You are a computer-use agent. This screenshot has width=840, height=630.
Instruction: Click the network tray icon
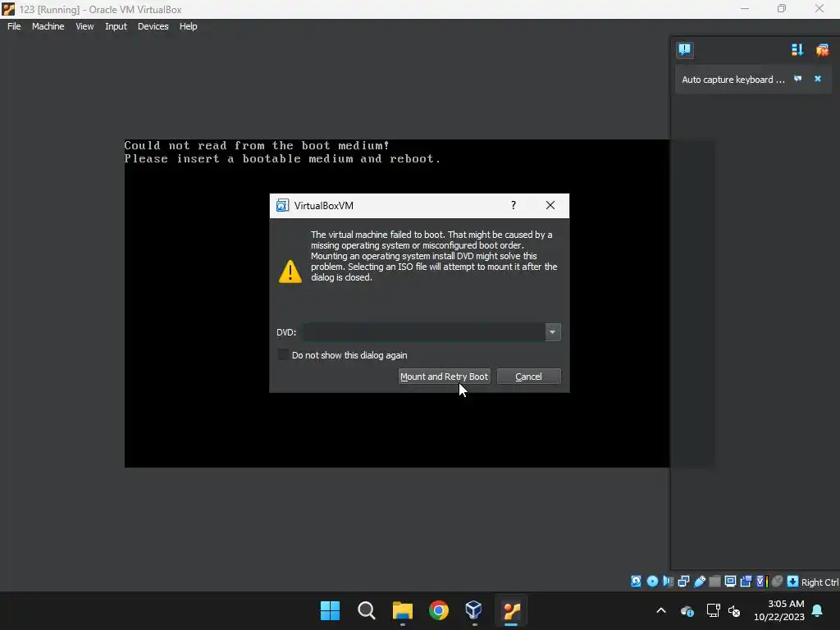click(x=713, y=610)
